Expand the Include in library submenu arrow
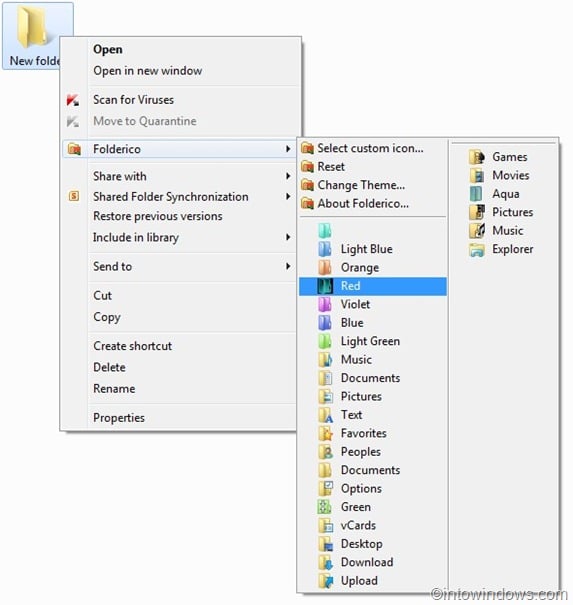The width and height of the screenshot is (573, 605). coord(288,237)
